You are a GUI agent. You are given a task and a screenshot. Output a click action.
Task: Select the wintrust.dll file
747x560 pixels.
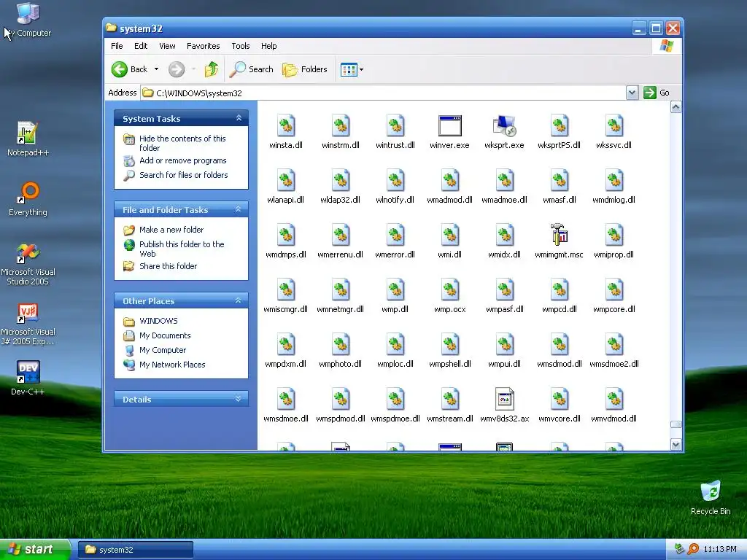[395, 133]
